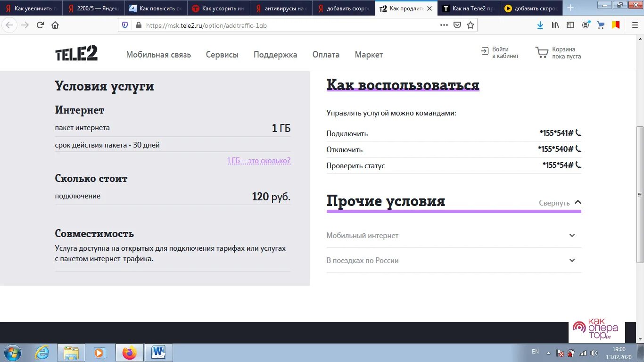Switch to '2200/5 — Яндекс' tab
Viewport: 644px width, 362px height.
(93, 8)
